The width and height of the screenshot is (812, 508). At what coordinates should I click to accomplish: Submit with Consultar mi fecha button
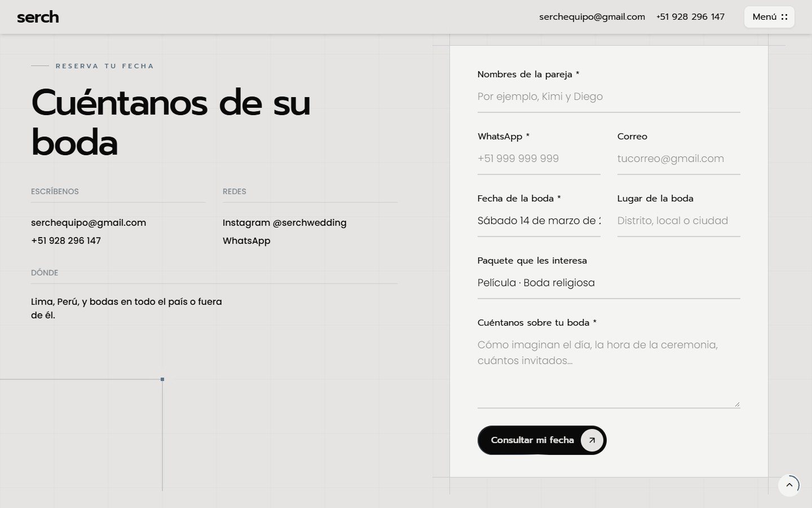click(542, 440)
